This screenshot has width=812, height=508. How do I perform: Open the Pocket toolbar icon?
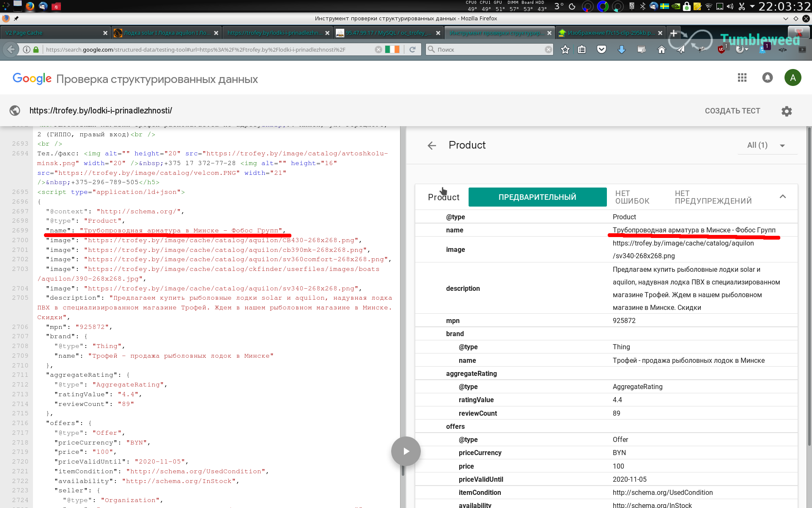[601, 50]
